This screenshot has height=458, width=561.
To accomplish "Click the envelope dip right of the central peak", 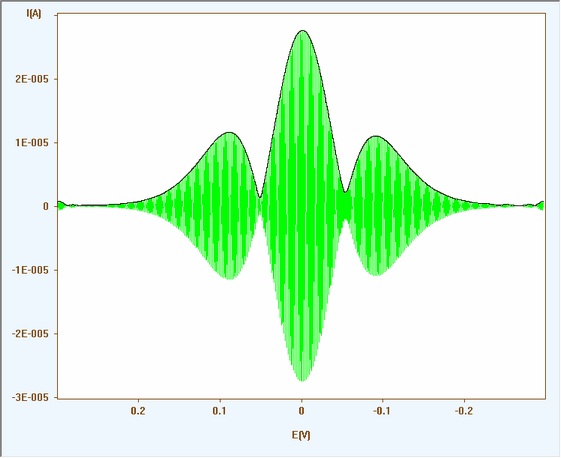I will coord(345,192).
